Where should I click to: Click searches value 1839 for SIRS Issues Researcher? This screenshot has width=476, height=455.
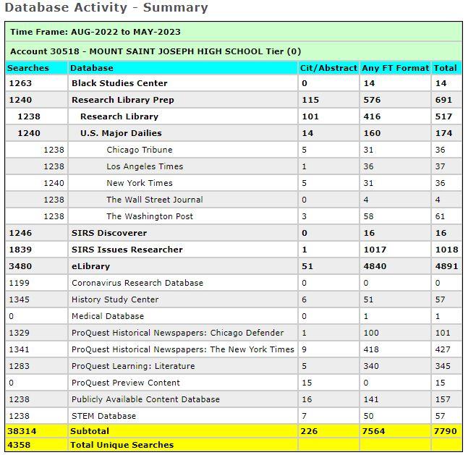[20, 250]
